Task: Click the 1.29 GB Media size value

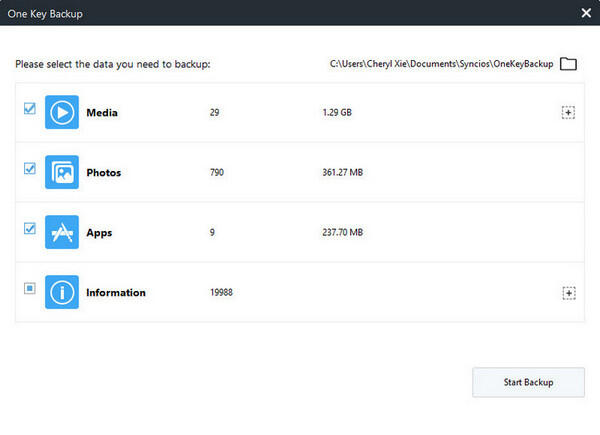Action: [x=338, y=113]
